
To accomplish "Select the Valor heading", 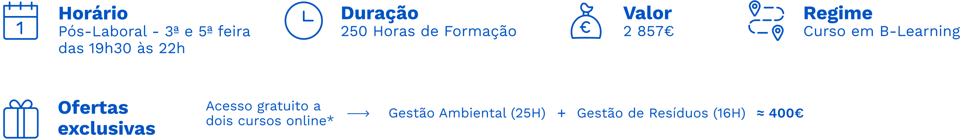I will click(648, 13).
